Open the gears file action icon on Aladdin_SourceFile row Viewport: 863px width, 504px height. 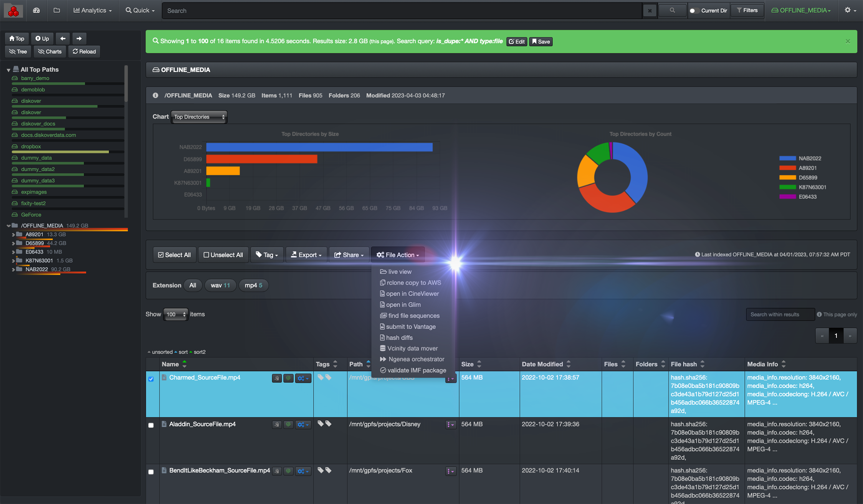(x=303, y=425)
